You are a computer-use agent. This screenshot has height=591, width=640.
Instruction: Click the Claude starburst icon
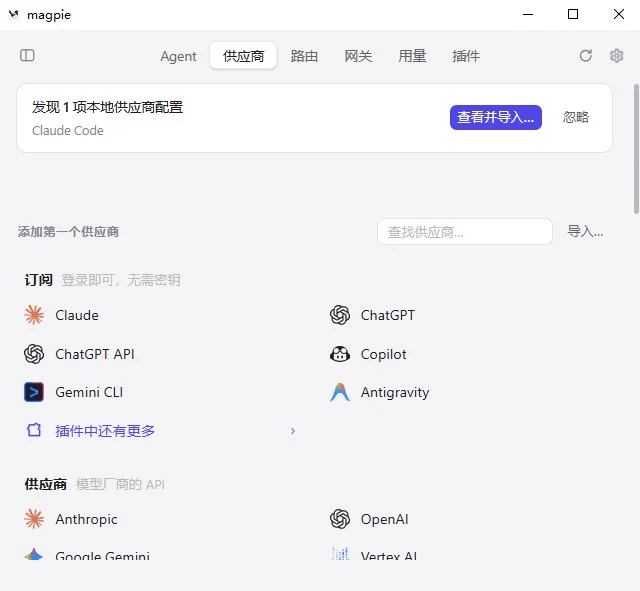tap(34, 315)
